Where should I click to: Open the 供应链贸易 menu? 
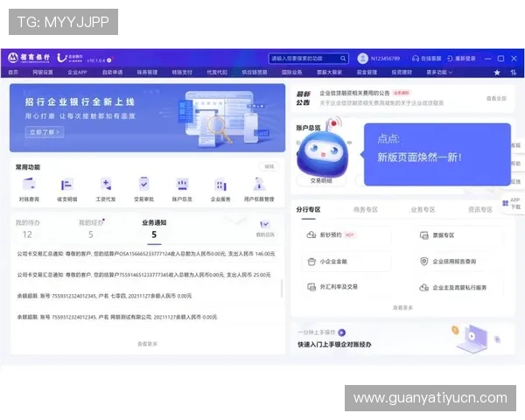pos(255,73)
